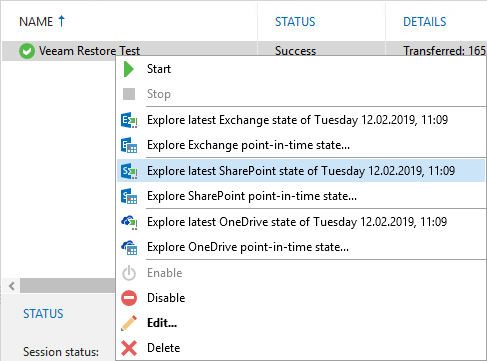Screen dimensions: 487x361
Task: Click the latest OneDrive state cloud icon
Action: 129,222
